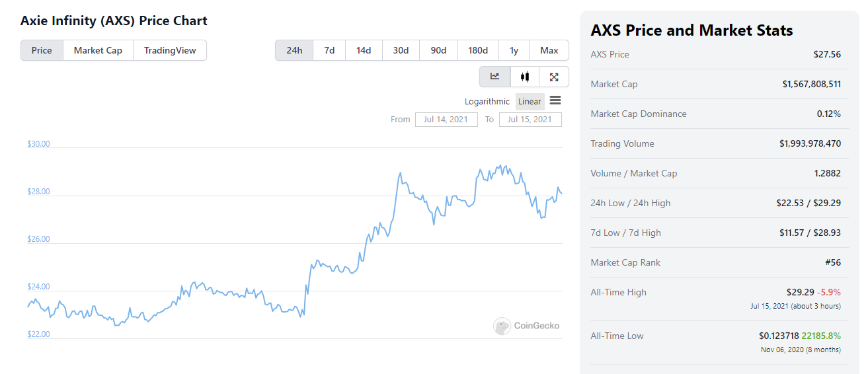Select the line chart view icon
Screen dimensions: 868x374
point(494,76)
